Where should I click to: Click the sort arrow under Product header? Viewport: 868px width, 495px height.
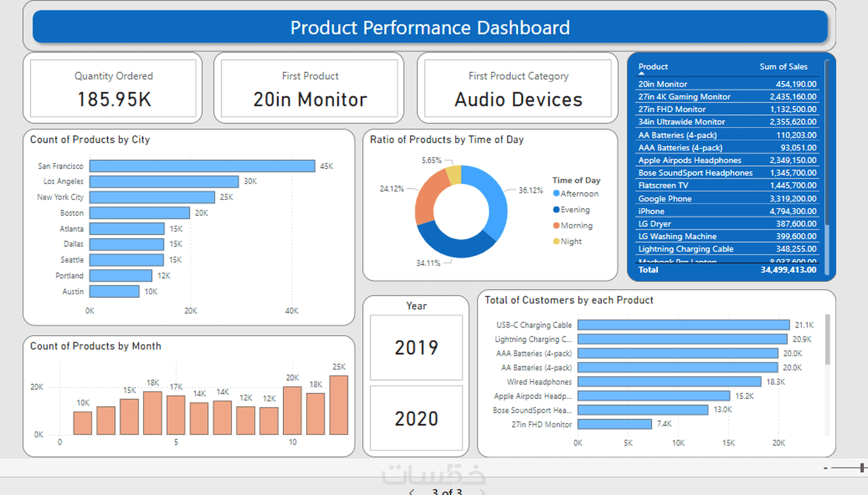tap(642, 73)
